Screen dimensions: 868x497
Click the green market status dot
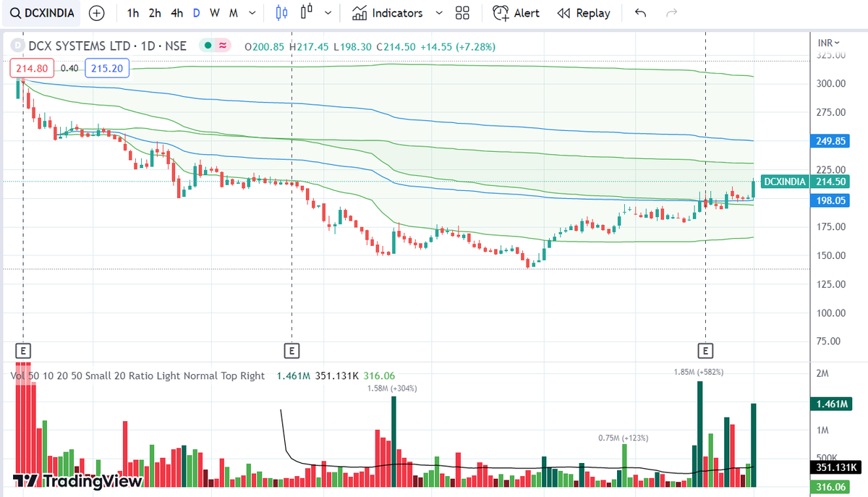pos(207,46)
